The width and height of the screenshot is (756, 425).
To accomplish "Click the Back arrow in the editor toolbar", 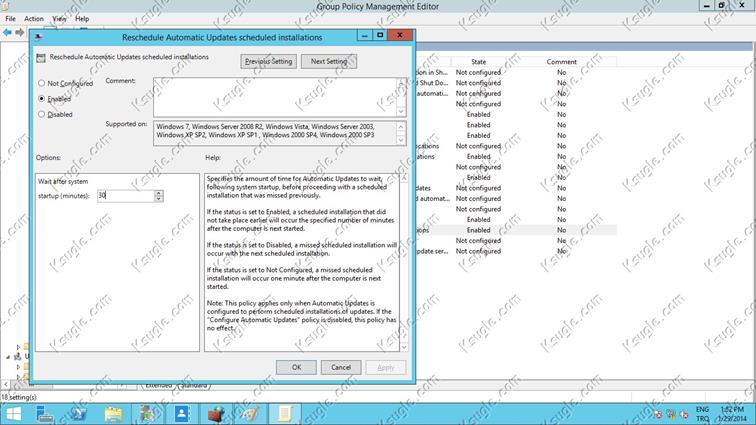I will [x=7, y=32].
